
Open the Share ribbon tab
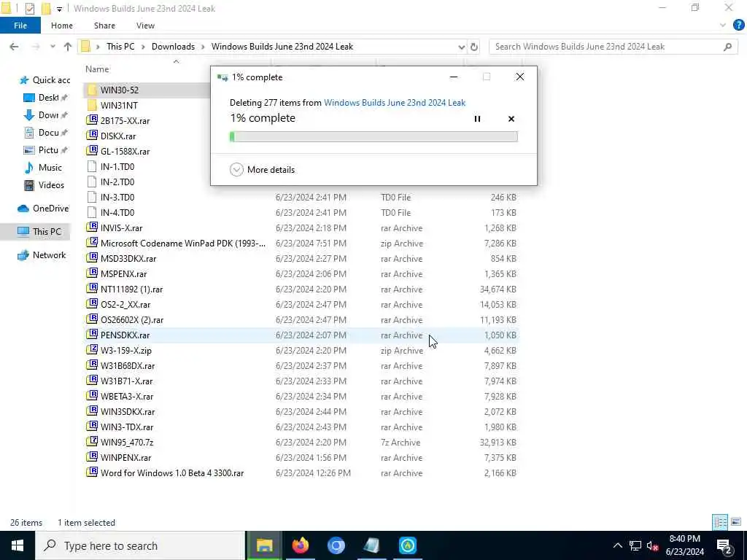[104, 26]
